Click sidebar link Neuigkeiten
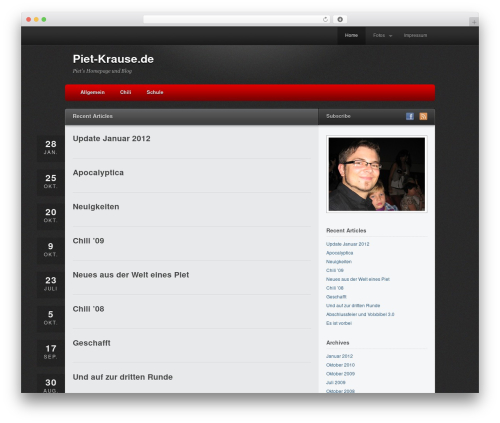The width and height of the screenshot is (500, 423). click(339, 262)
